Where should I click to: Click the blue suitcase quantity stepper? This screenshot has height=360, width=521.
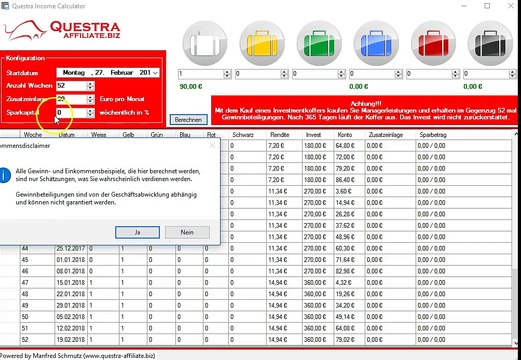tap(398, 74)
